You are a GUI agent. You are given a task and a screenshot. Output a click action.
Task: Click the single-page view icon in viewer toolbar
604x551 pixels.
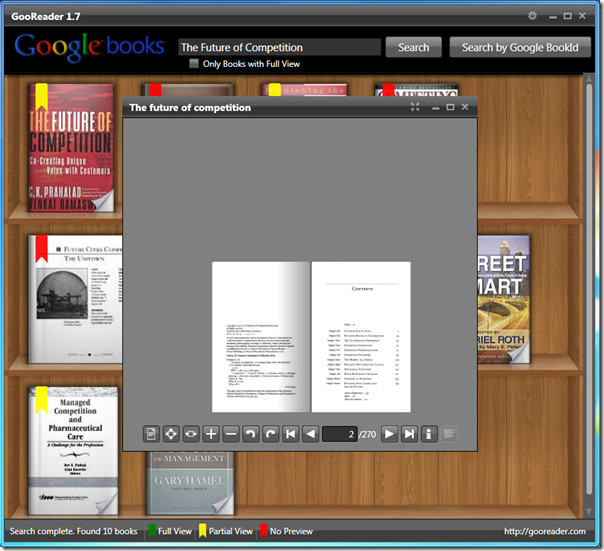point(151,434)
